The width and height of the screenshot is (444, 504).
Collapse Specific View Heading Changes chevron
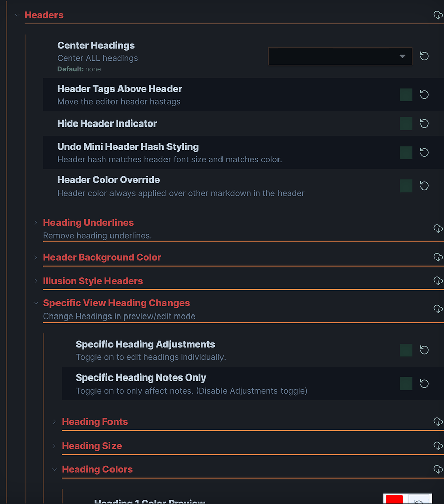point(36,303)
